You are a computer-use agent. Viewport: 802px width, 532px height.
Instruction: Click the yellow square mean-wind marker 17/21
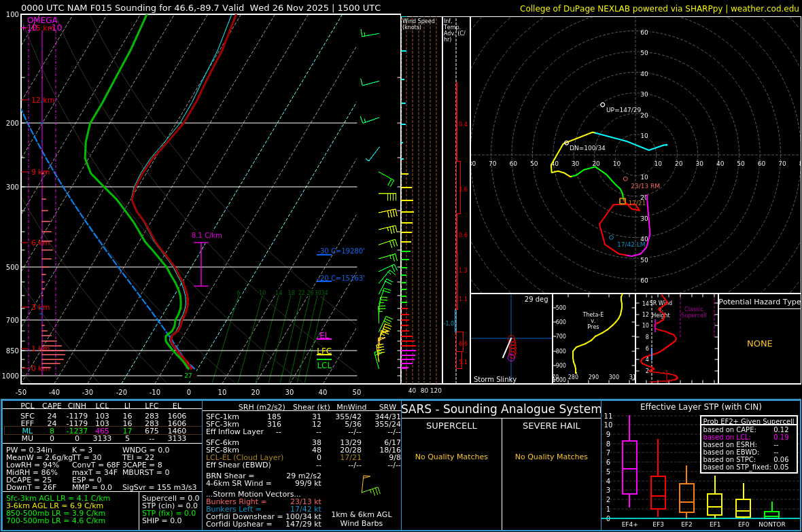[623, 202]
